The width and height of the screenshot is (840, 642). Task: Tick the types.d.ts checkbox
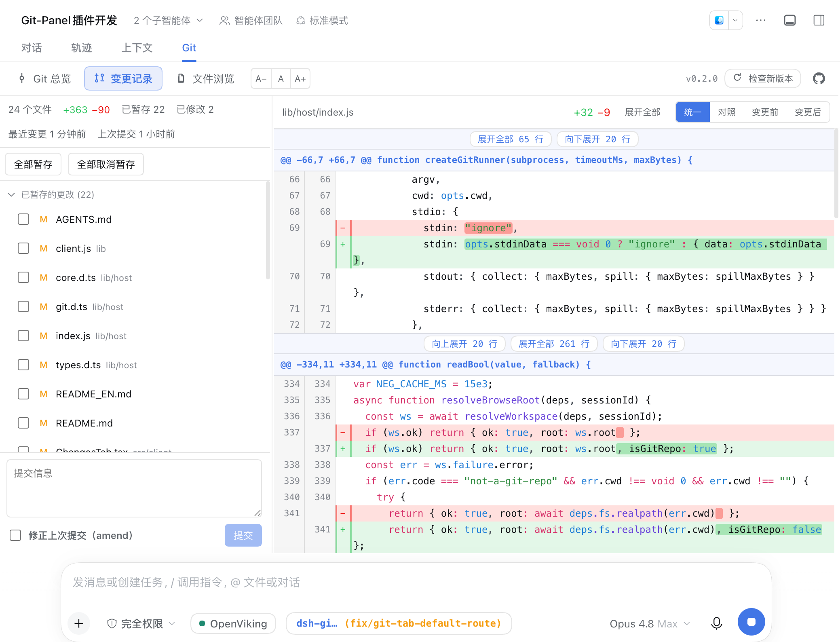[23, 365]
